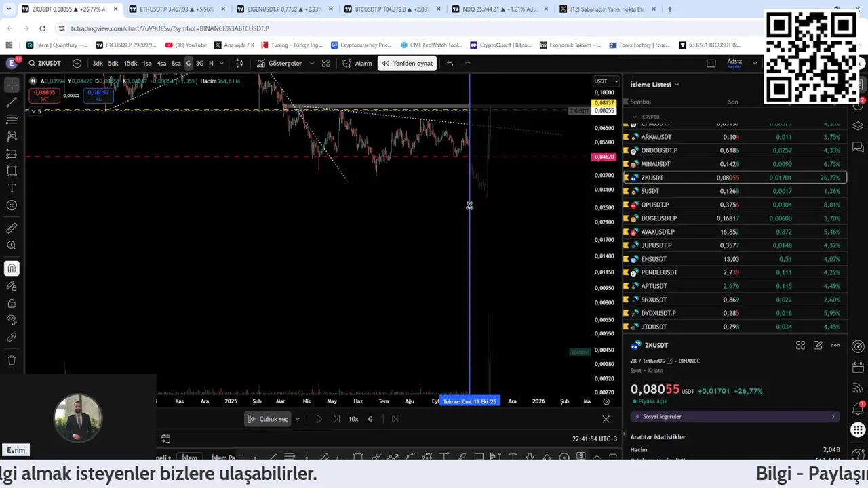
Task: Start replay with the play button
Action: [319, 419]
